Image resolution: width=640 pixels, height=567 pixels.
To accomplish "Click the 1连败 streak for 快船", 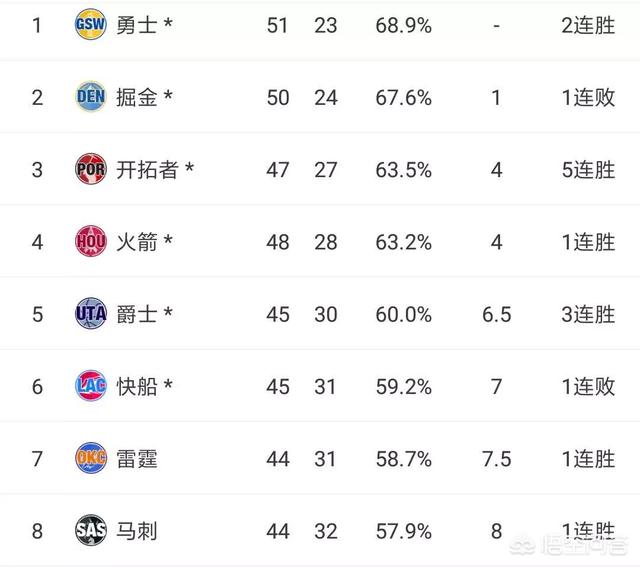I will [x=588, y=387].
